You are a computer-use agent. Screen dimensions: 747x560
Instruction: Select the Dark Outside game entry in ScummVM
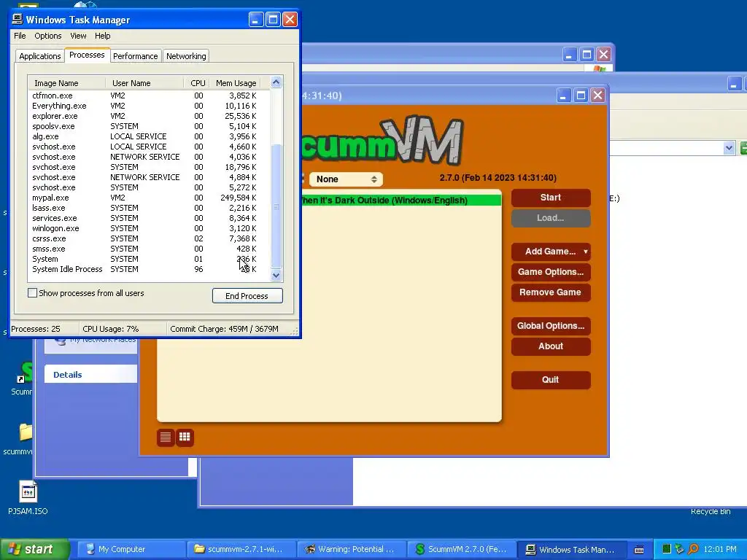(x=401, y=201)
